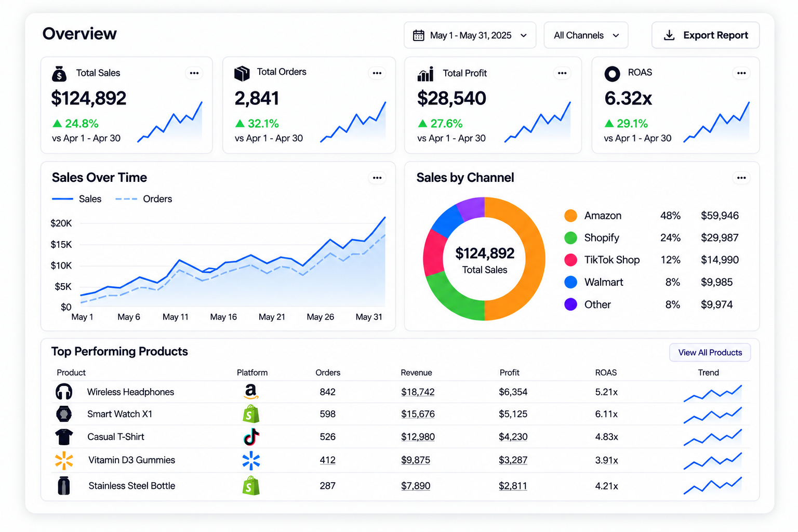Image resolution: width=798 pixels, height=532 pixels.
Task: Click the Casual T-Shirt product name
Action: (116, 437)
